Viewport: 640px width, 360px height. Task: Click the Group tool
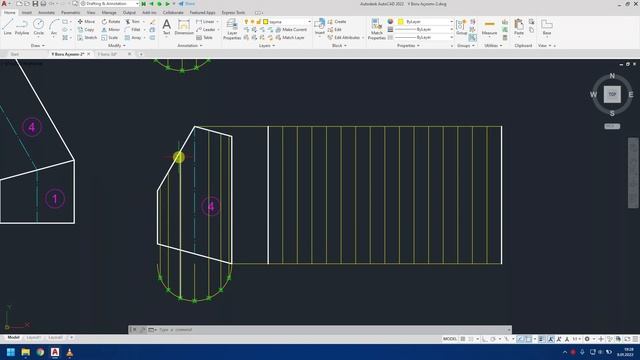click(461, 27)
